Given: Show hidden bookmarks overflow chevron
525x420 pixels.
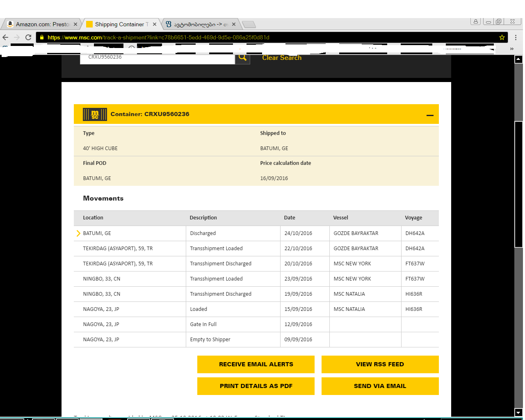Looking at the screenshot, I should pyautogui.click(x=511, y=48).
